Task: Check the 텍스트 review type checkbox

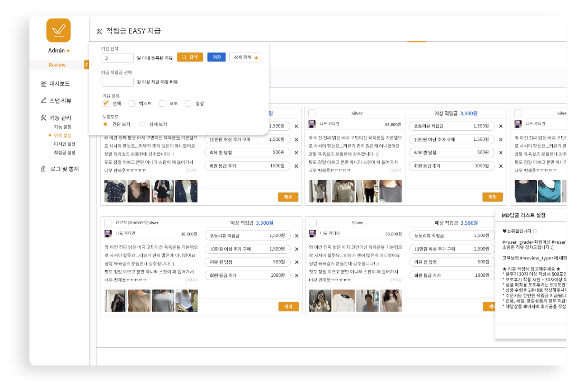Action: click(x=132, y=103)
